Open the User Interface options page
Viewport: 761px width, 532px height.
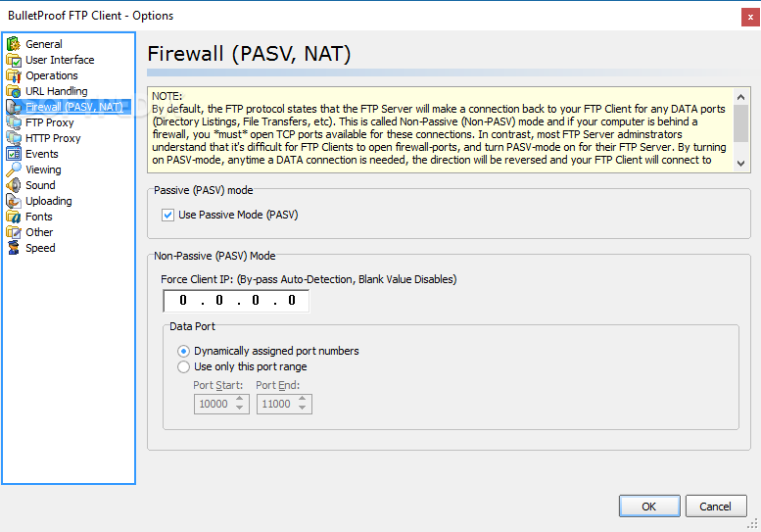tap(60, 60)
